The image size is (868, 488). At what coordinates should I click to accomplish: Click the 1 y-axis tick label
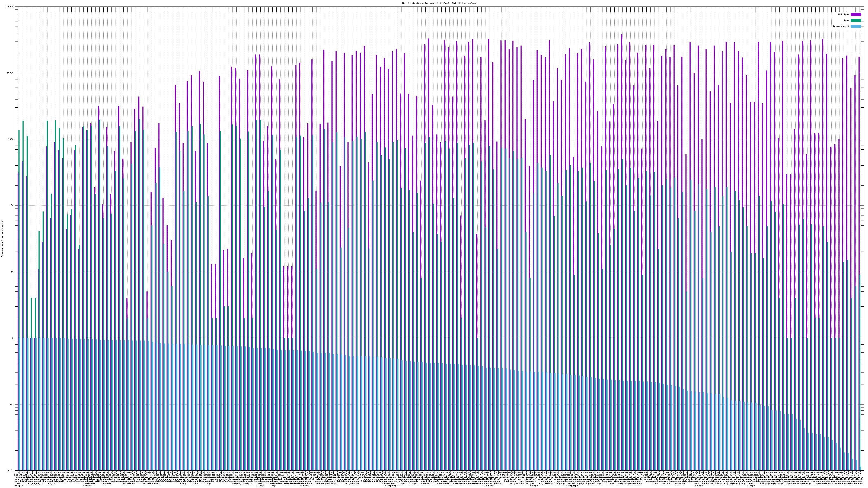(x=13, y=338)
